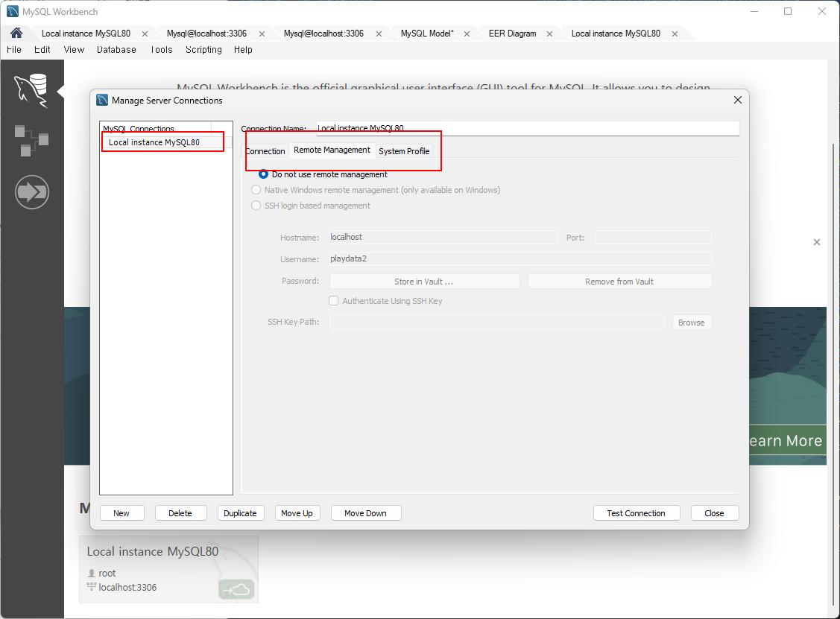The image size is (840, 619).
Task: Click the Close button in dialog
Action: tap(715, 513)
